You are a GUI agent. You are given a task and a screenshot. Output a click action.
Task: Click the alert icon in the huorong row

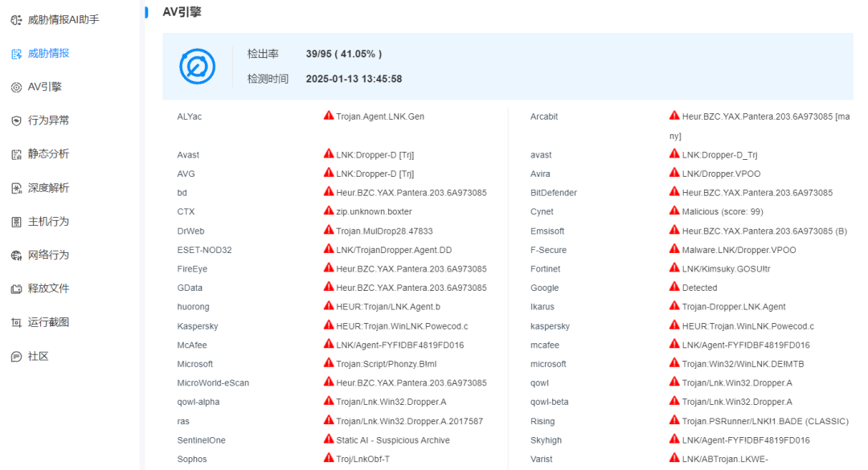(329, 305)
